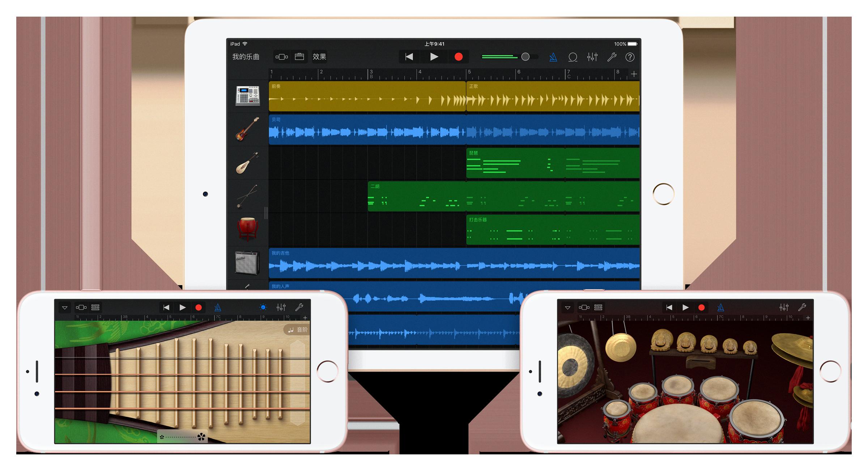This screenshot has height=471, width=868.
Task: Tap bar 3 section B on iPad ruler
Action: pos(371,74)
